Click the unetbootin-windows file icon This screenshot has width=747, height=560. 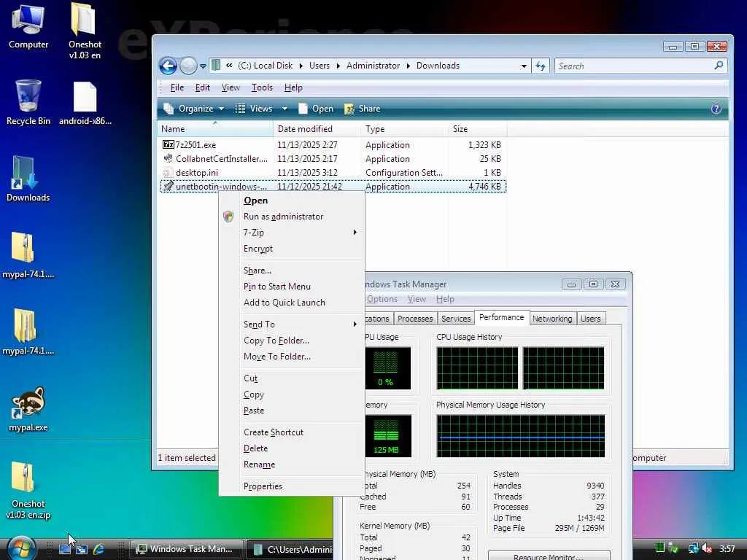[168, 186]
